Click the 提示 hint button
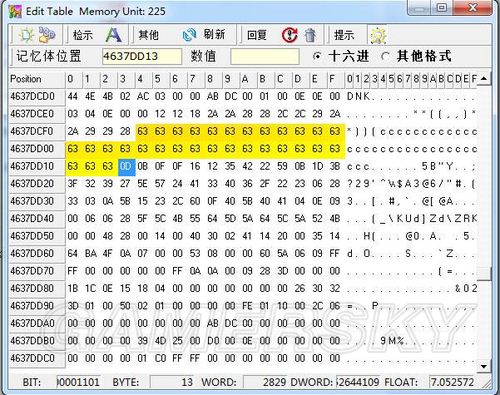Screen dimensions: 500x395 (344, 35)
